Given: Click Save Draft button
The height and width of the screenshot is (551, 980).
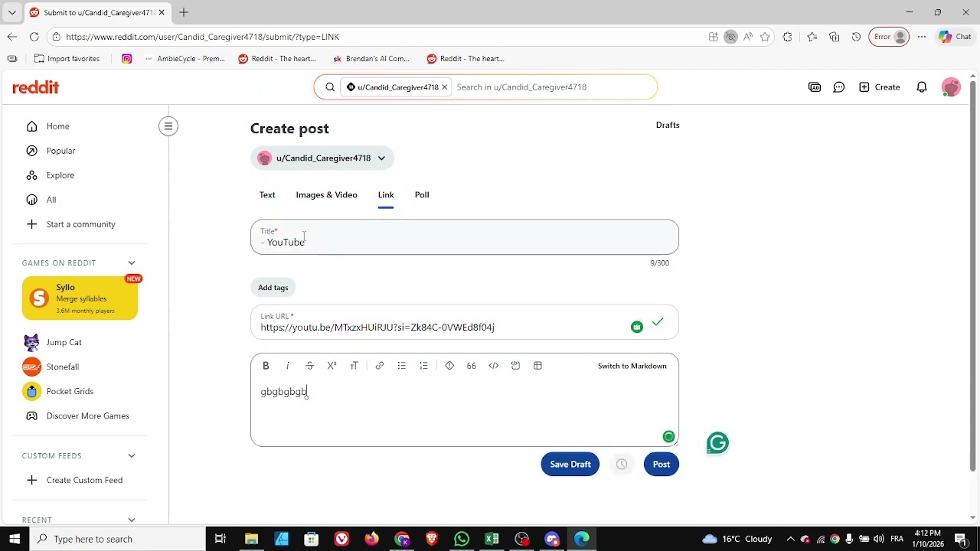Looking at the screenshot, I should [x=570, y=465].
